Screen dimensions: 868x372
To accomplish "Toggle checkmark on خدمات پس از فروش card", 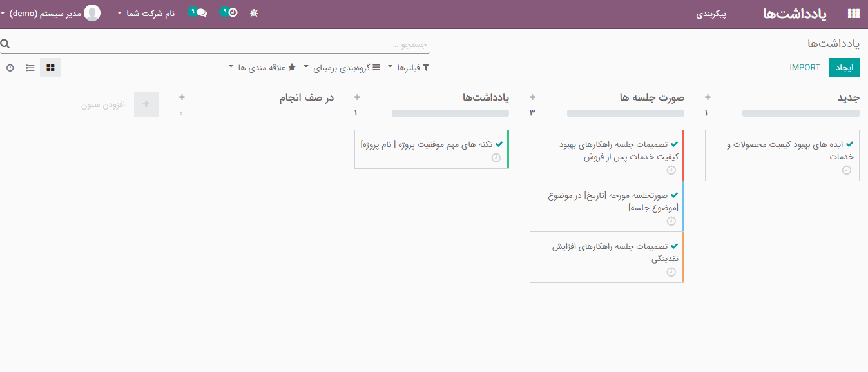I will [674, 144].
